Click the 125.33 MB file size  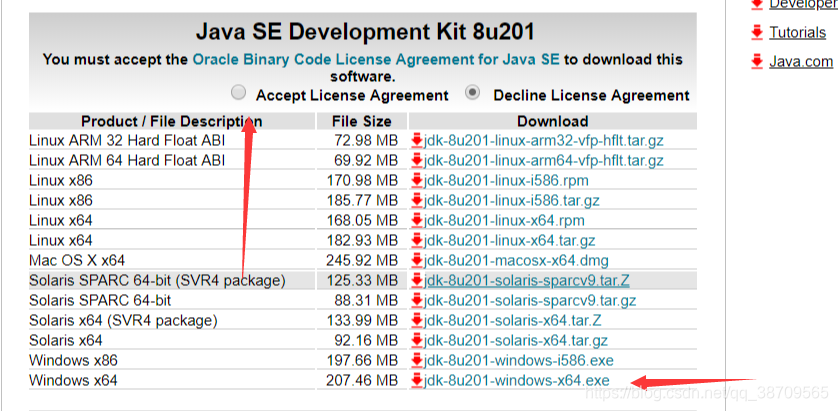point(362,280)
